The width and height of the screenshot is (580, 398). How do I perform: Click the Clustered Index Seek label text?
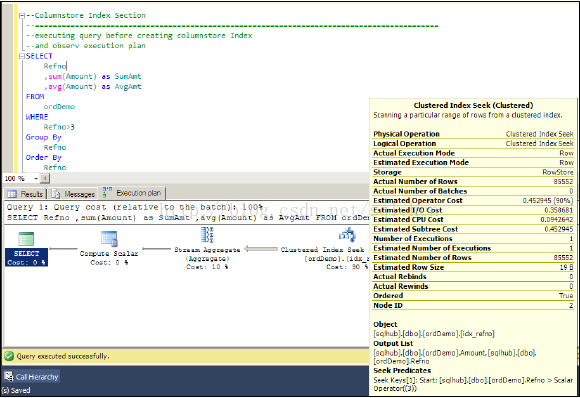(x=322, y=250)
